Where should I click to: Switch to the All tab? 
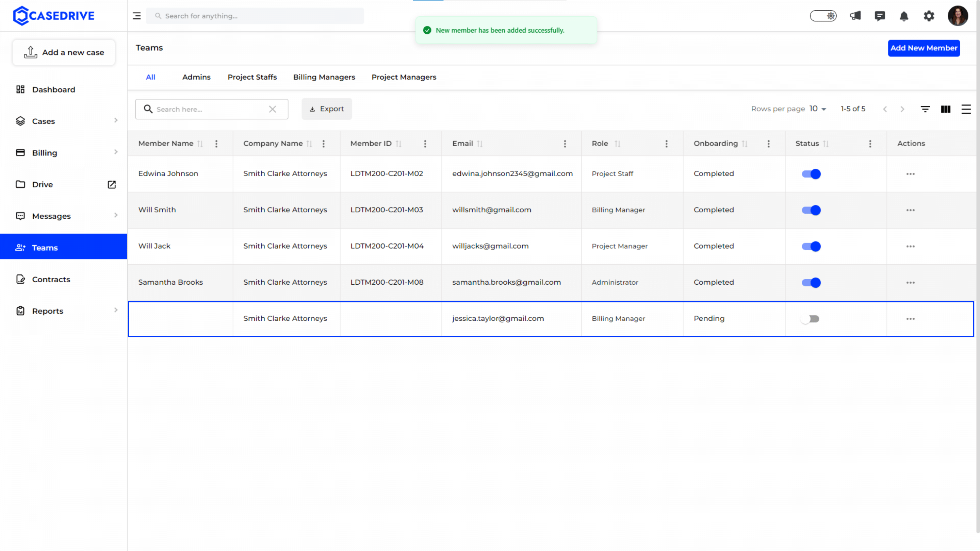[151, 77]
